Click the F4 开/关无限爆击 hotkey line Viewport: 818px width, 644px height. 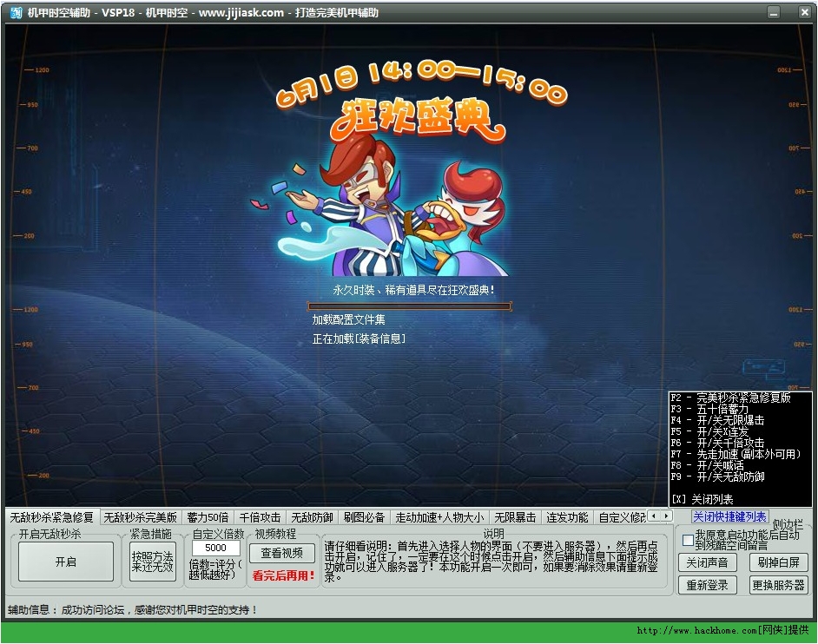717,420
